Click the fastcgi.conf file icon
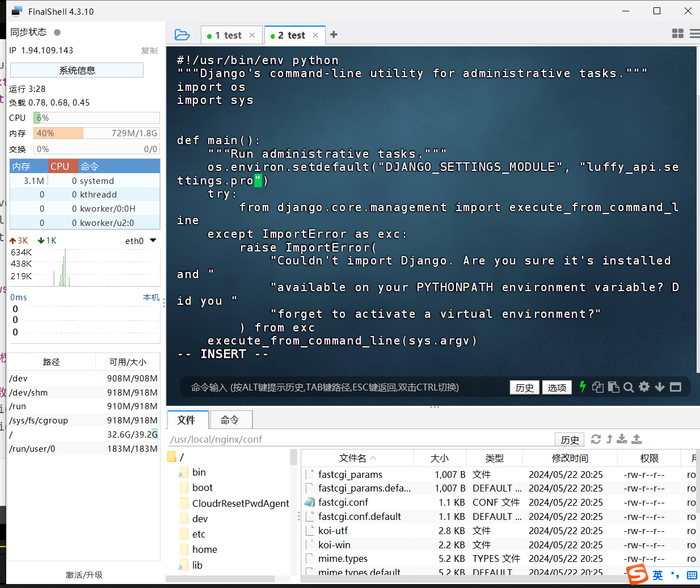Viewport: 700px width, 588px height. click(309, 502)
